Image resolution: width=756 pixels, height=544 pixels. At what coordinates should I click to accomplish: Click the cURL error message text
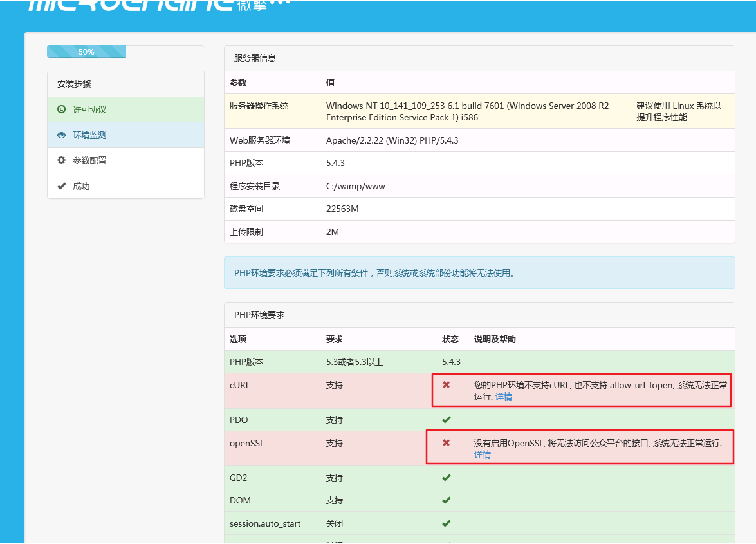(x=600, y=391)
